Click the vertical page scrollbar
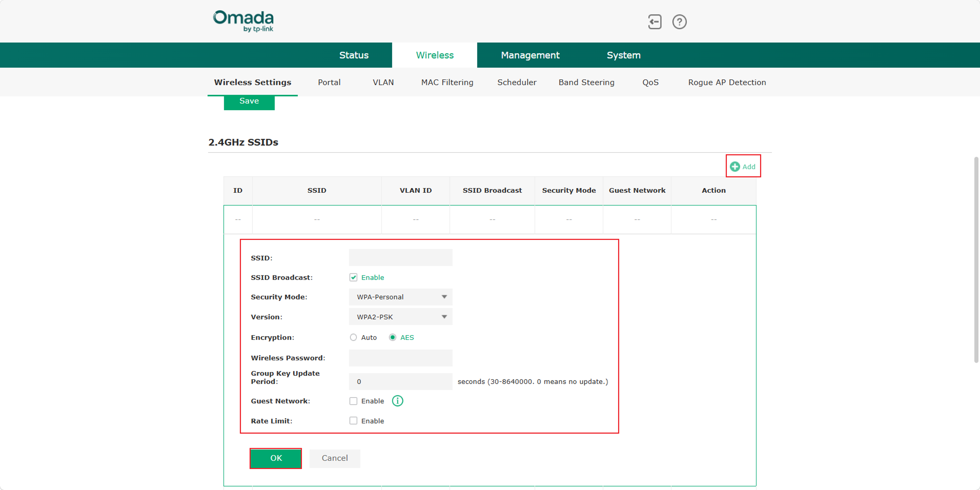The width and height of the screenshot is (980, 490). pyautogui.click(x=976, y=259)
